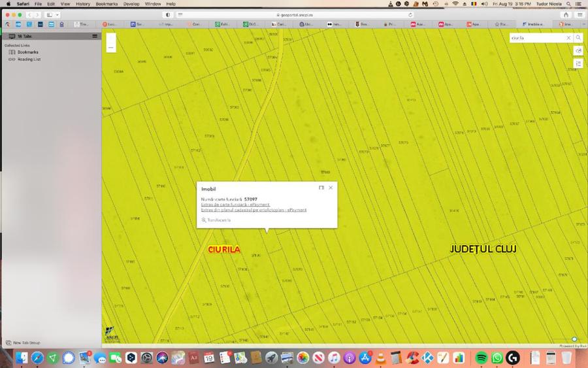Expand the sidebar tab group dropdown arrow
Viewport: 588px width, 368px height.
(57, 14)
